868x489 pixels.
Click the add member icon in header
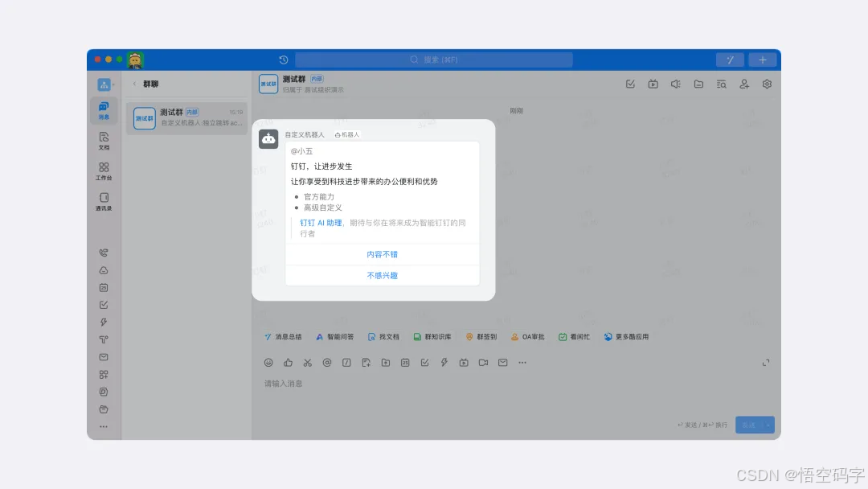point(744,84)
